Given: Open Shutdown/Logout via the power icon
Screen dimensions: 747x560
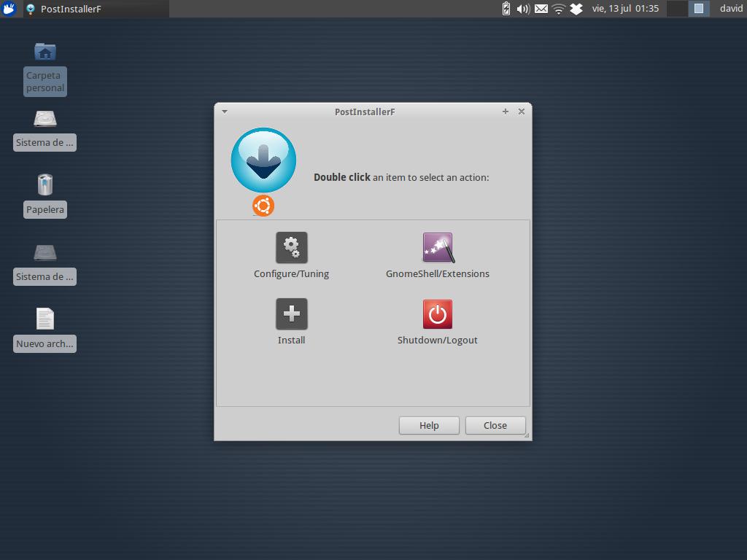Looking at the screenshot, I should pos(437,313).
